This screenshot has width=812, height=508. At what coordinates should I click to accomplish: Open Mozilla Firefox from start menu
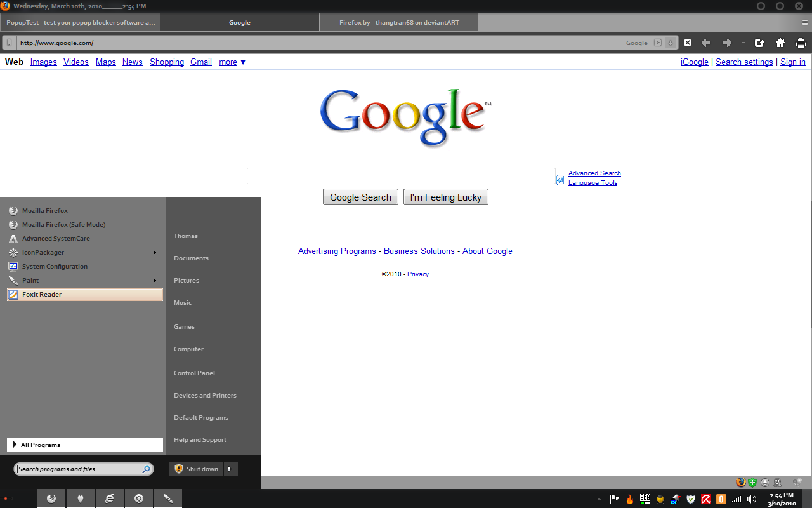coord(84,210)
